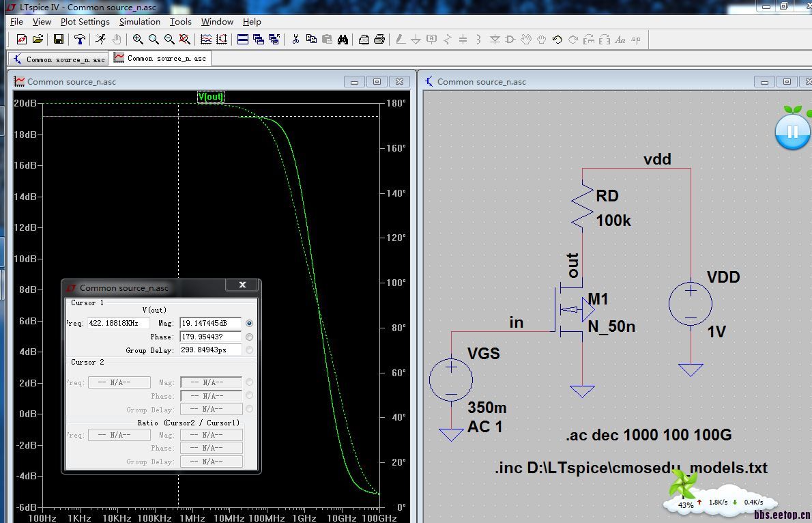Viewport: 812px width, 523px height.
Task: Click the Zoom to Fit icon
Action: pyautogui.click(x=184, y=40)
